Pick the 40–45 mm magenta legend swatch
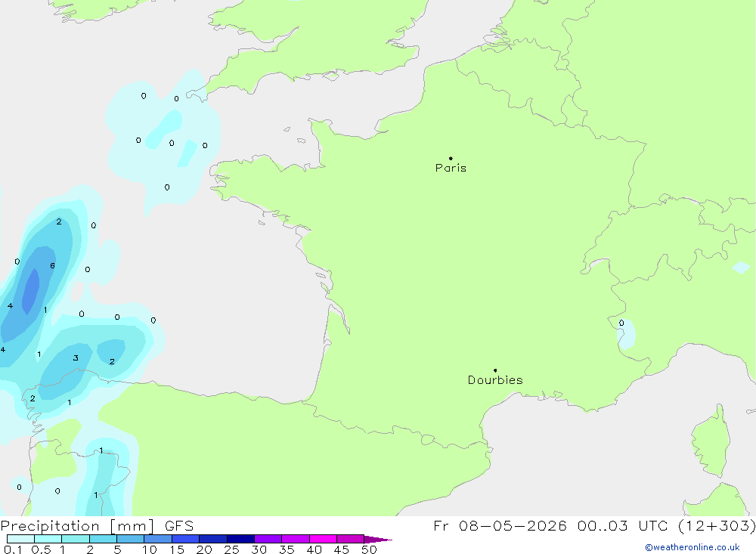Image resolution: width=756 pixels, height=554 pixels. [x=323, y=539]
